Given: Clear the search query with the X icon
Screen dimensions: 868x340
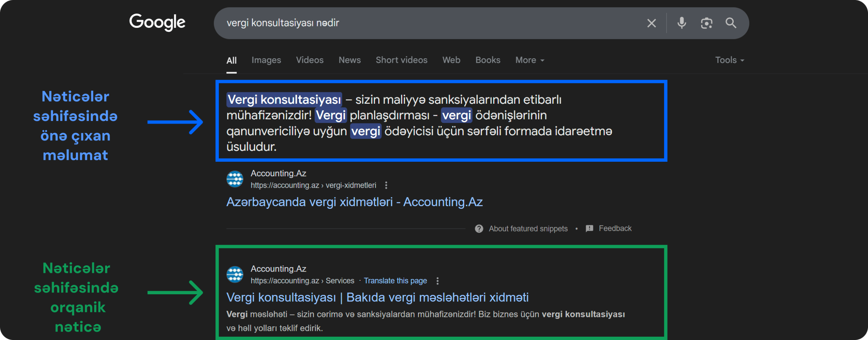Looking at the screenshot, I should [651, 23].
